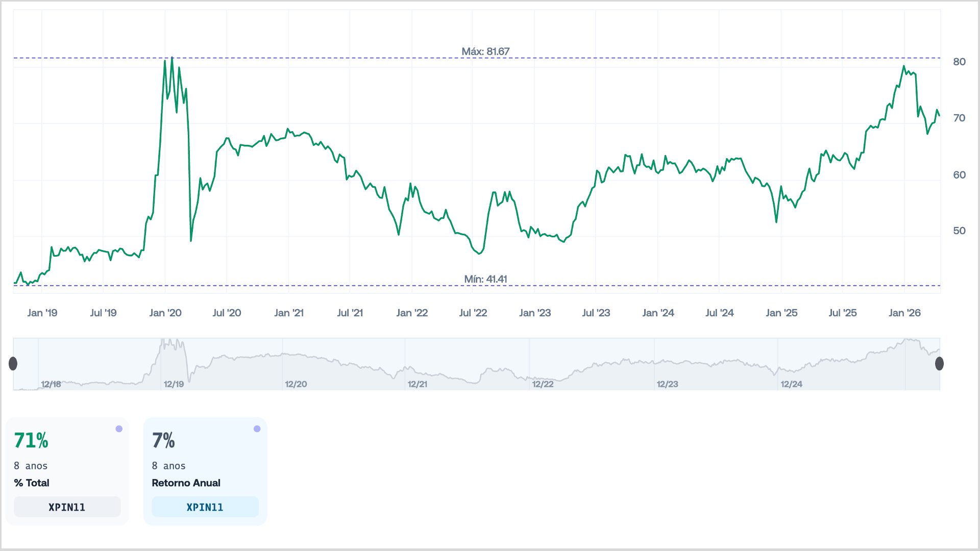Click the 12/20 marker in navigator
Screen dimensions: 980x551
296,384
